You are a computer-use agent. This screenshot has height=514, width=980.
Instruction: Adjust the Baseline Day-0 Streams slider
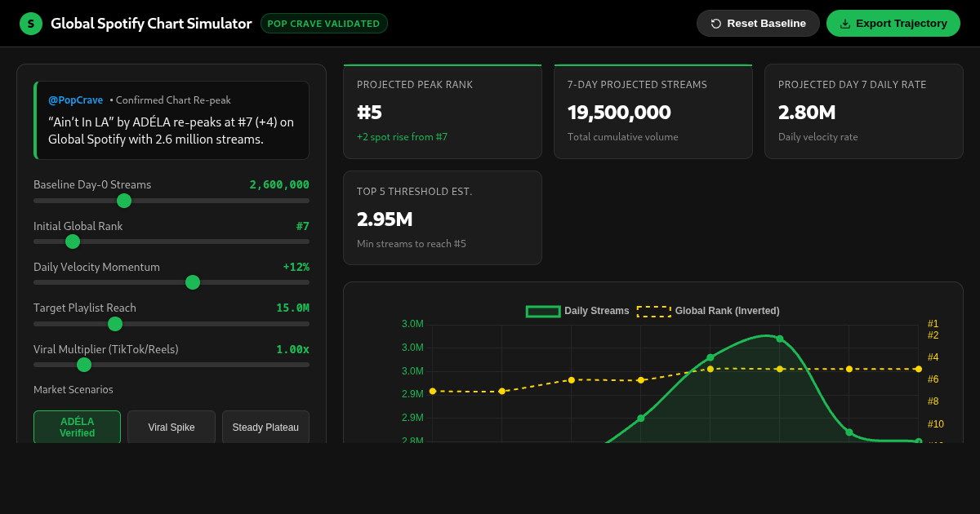171,201
